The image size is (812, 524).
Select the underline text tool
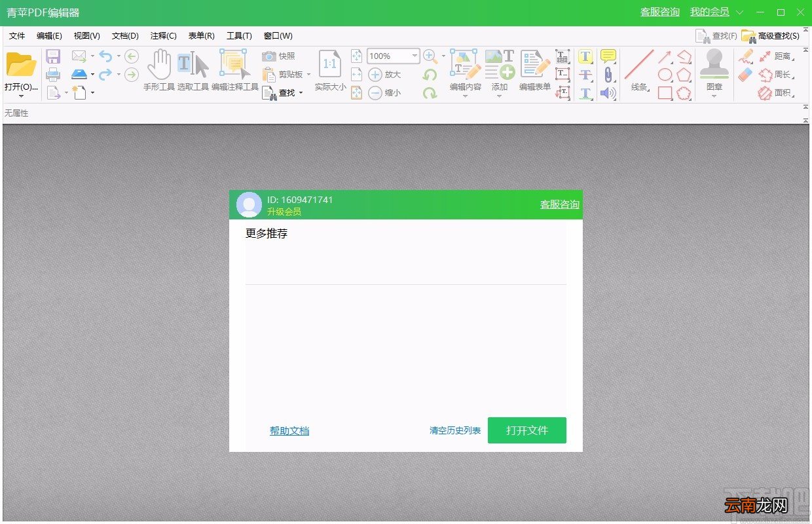tap(585, 93)
